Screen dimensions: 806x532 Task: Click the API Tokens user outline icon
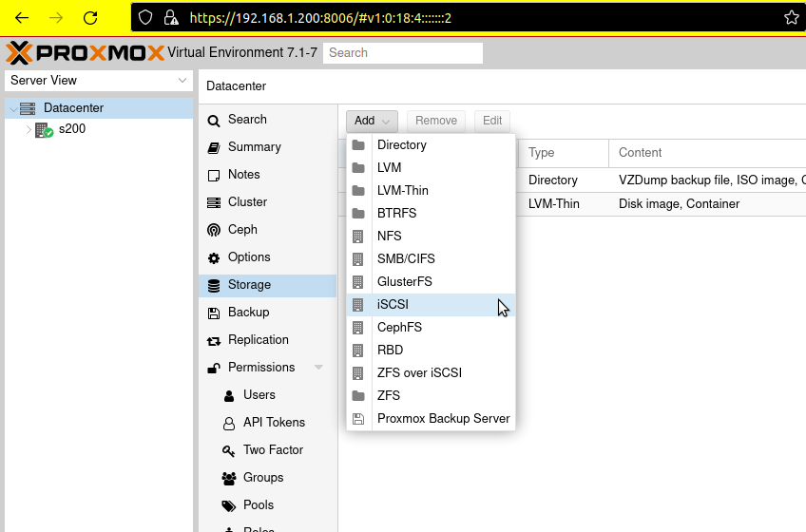click(x=229, y=423)
